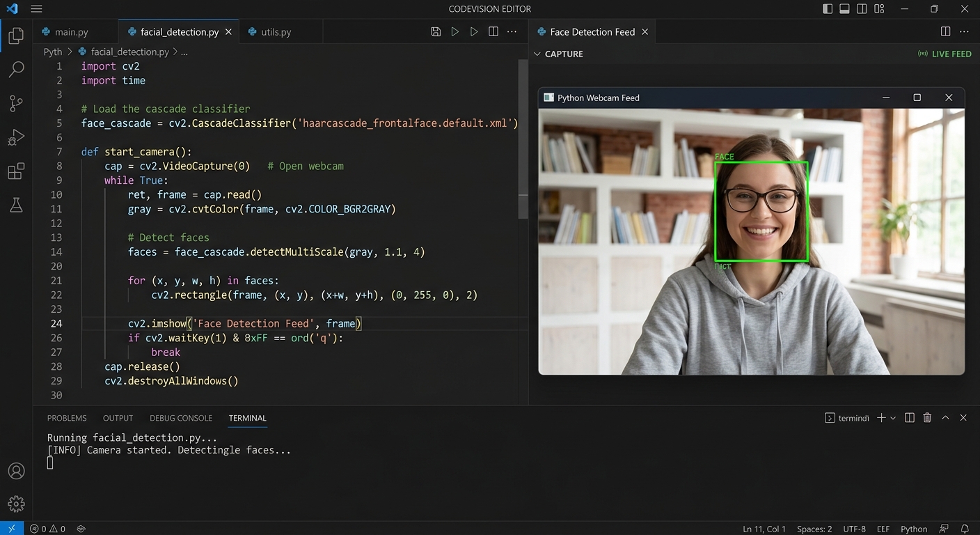980x535 pixels.
Task: Collapse the CAPTURE section chevron
Action: point(537,54)
